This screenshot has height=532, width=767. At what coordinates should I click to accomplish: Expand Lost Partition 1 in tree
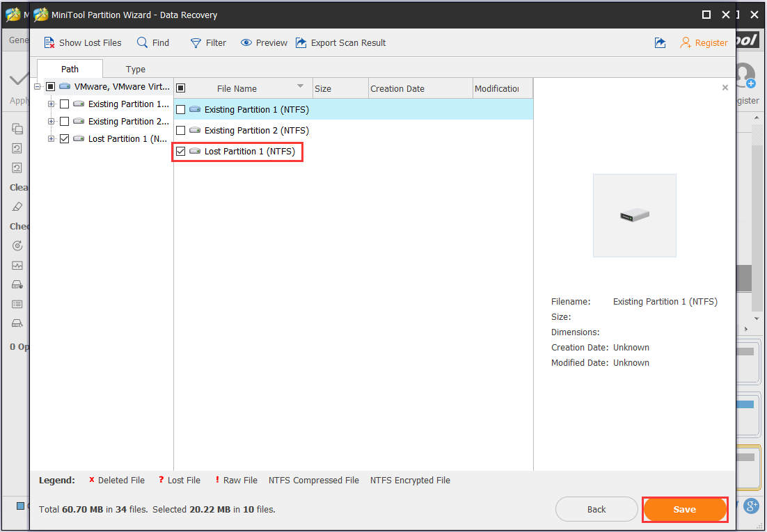pos(51,139)
